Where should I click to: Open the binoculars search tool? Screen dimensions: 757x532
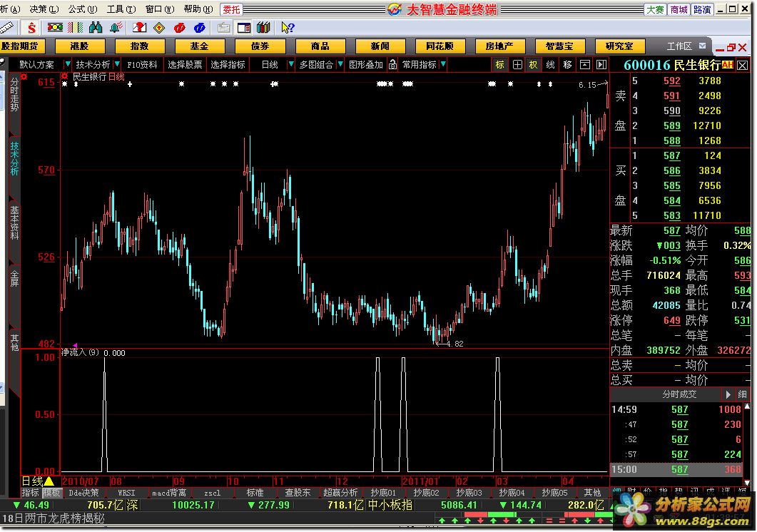tap(96, 28)
